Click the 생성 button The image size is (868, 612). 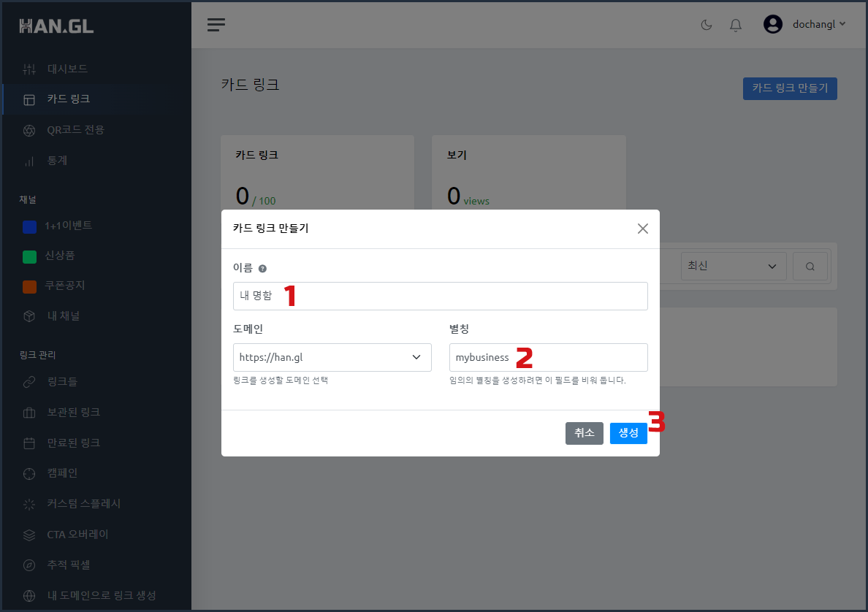click(628, 433)
